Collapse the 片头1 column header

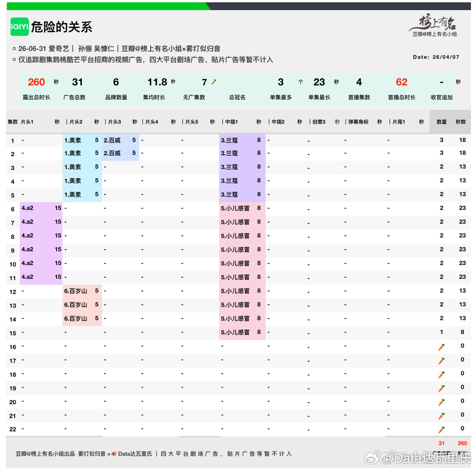[x=28, y=121]
